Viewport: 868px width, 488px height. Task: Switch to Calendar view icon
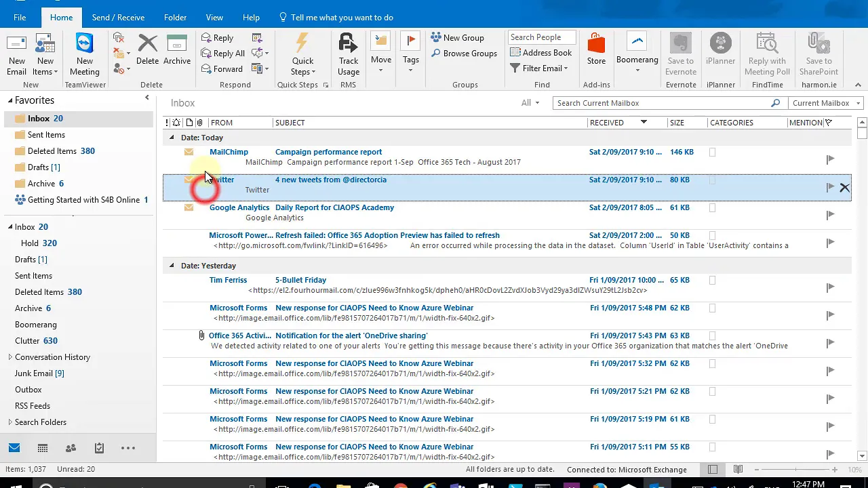click(x=43, y=448)
